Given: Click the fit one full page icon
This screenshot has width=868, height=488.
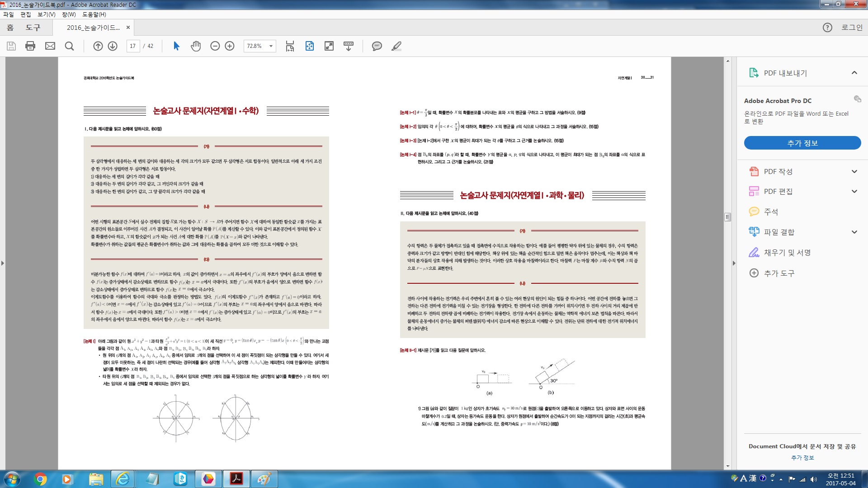Looking at the screenshot, I should pyautogui.click(x=310, y=46).
